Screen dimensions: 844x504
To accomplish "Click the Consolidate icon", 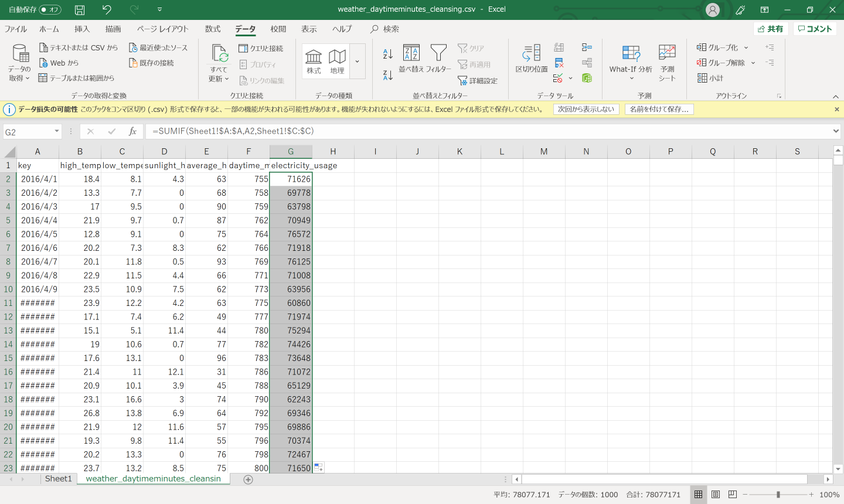I will tap(587, 47).
